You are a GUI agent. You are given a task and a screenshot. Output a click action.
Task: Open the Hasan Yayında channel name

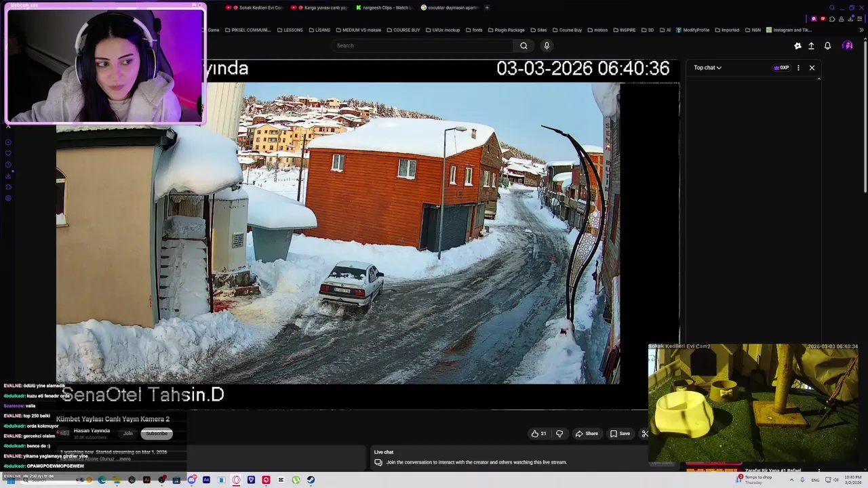tap(92, 430)
